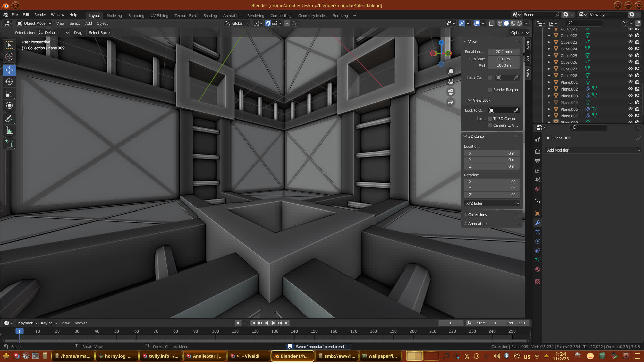The height and width of the screenshot is (362, 644).
Task: Select the Move tool in toolbar
Action: 9,70
